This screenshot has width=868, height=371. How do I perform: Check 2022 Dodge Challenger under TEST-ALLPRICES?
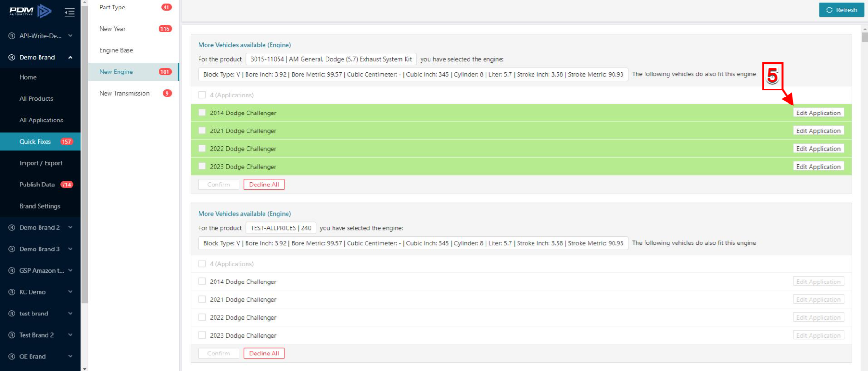[x=202, y=317]
